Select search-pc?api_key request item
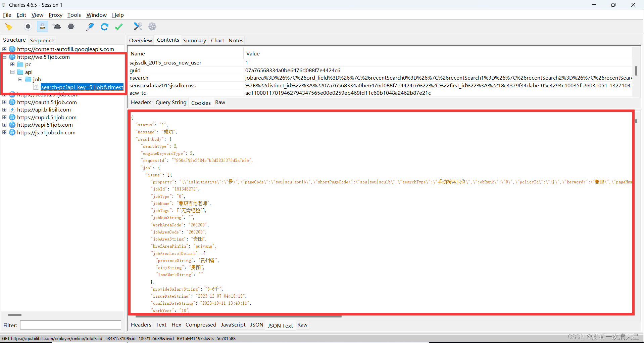This screenshot has width=644, height=343. [82, 87]
